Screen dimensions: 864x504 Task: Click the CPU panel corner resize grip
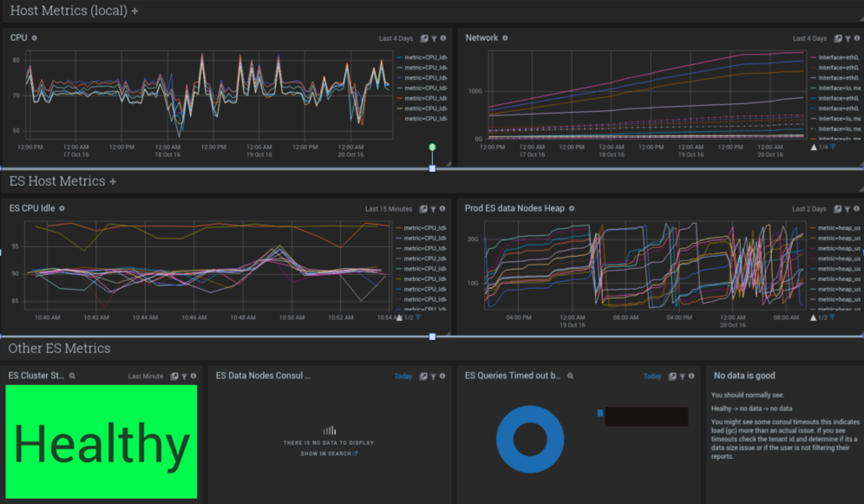[x=448, y=164]
